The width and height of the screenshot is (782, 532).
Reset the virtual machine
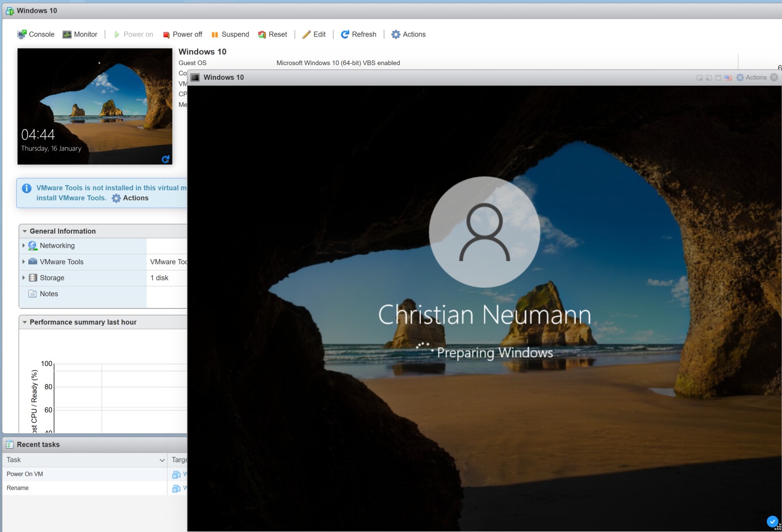[x=272, y=34]
